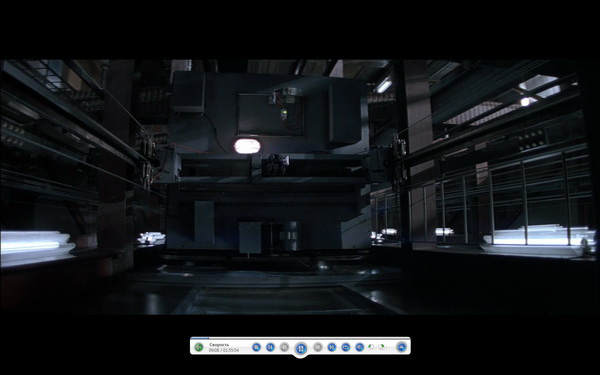This screenshot has height=375, width=600.
Task: Click the eject button at far right
Action: (x=401, y=347)
